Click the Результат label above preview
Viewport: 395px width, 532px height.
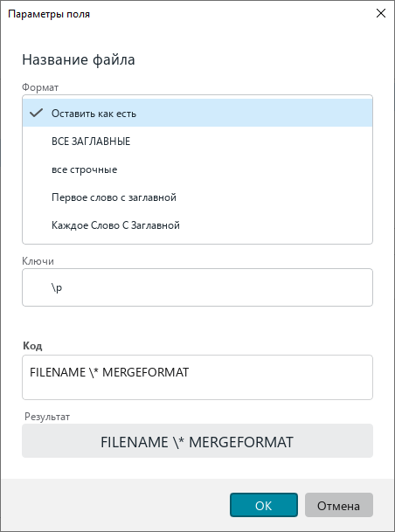(47, 417)
